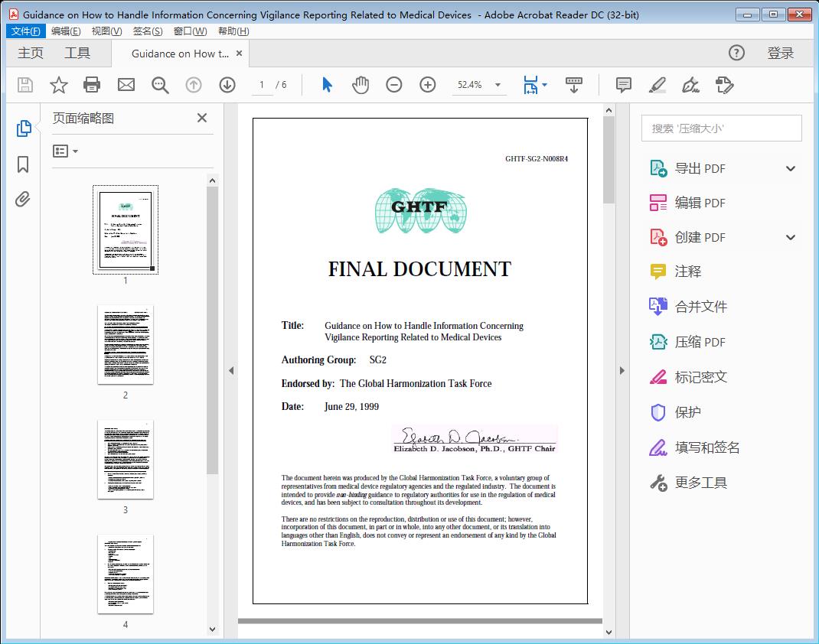Screen dimensions: 819x644
Task: Add a sticky note comment
Action: pos(623,85)
